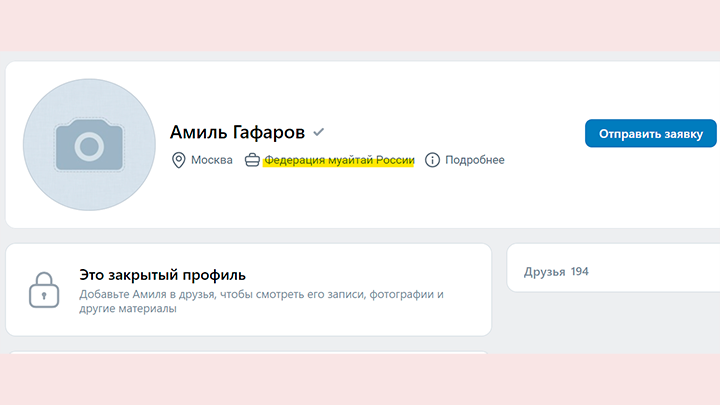Click the briefcase workplace icon
The height and width of the screenshot is (405, 720).
pyautogui.click(x=252, y=160)
